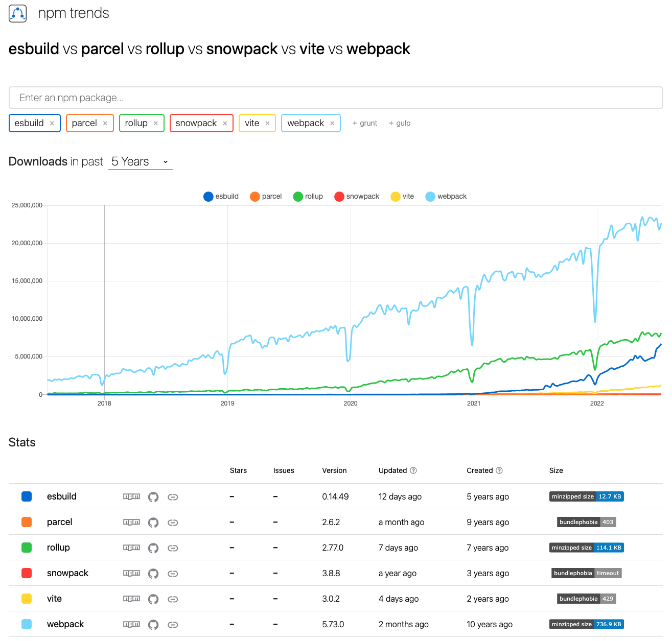Remove rollup tag with its x

click(156, 123)
